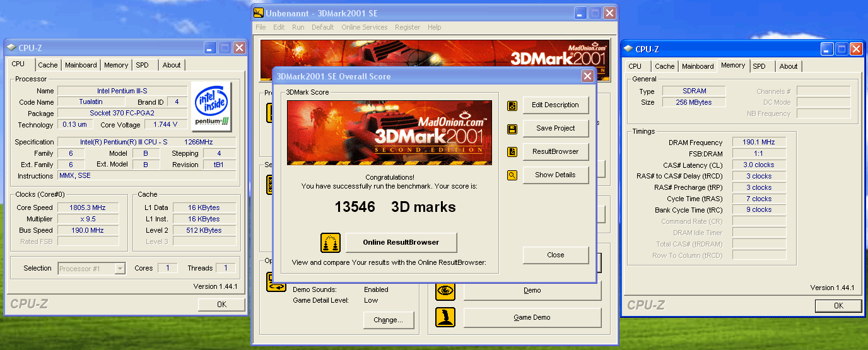Click the Specification field Pentium III CPU - S
This screenshot has height=350, width=868.
click(x=147, y=143)
